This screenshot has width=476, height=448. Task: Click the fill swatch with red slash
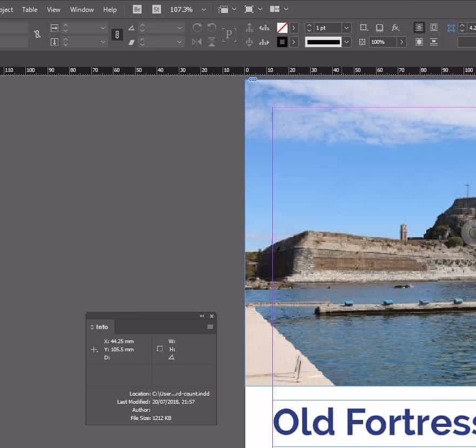pos(282,28)
